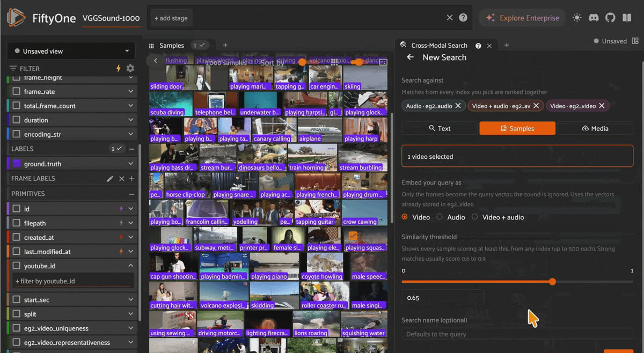Click the grid back chevron button
Viewport: 644px width, 353px height.
click(156, 61)
